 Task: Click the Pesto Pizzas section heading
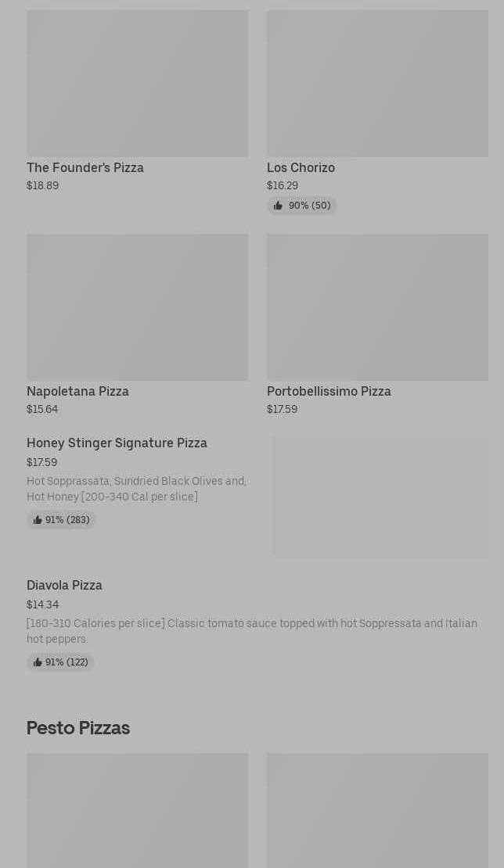click(78, 728)
